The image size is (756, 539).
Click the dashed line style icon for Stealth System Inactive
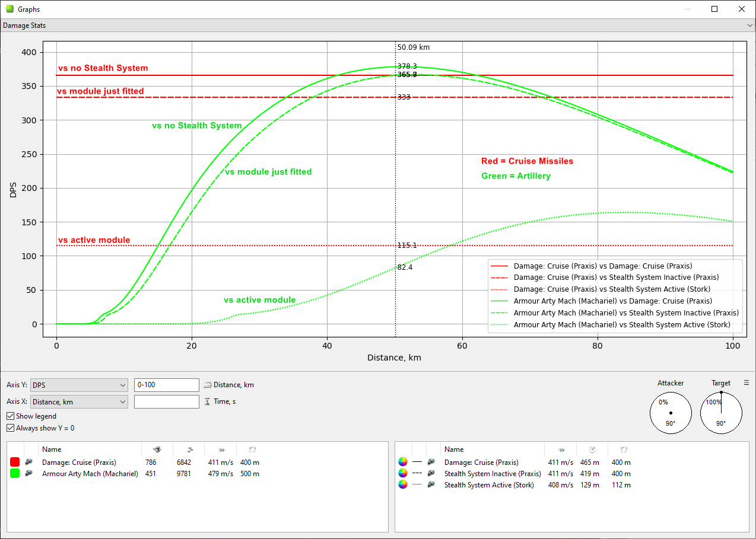pyautogui.click(x=417, y=474)
